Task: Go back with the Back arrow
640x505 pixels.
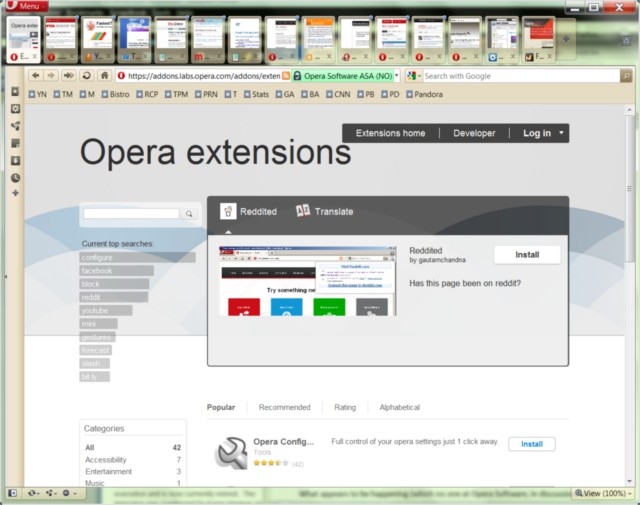Action: pos(36,76)
